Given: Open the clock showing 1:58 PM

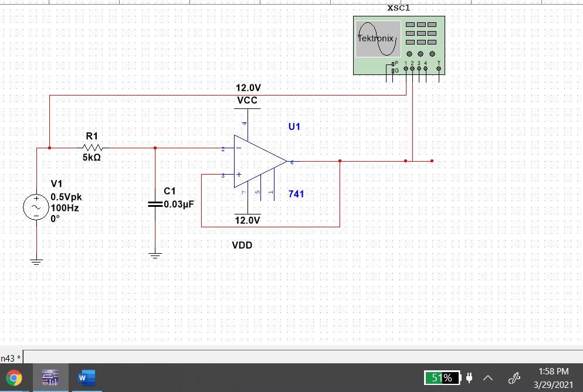Looking at the screenshot, I should click(x=554, y=377).
